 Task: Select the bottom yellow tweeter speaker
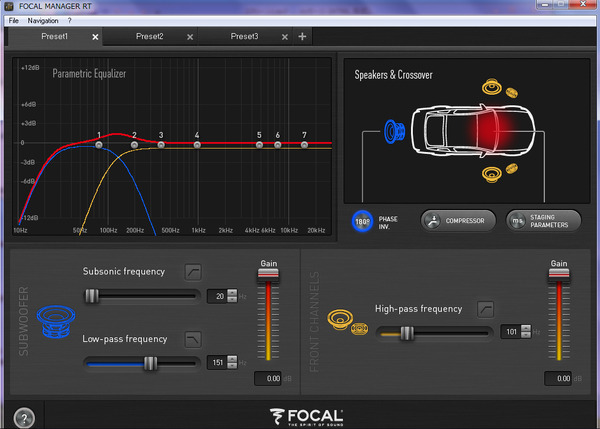pyautogui.click(x=512, y=168)
